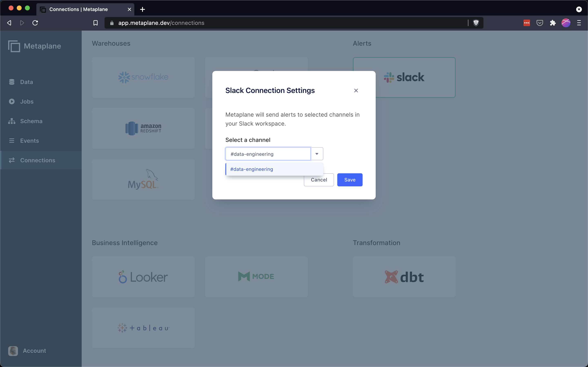Open the browser hamburger menu
The image size is (588, 367).
pyautogui.click(x=579, y=23)
